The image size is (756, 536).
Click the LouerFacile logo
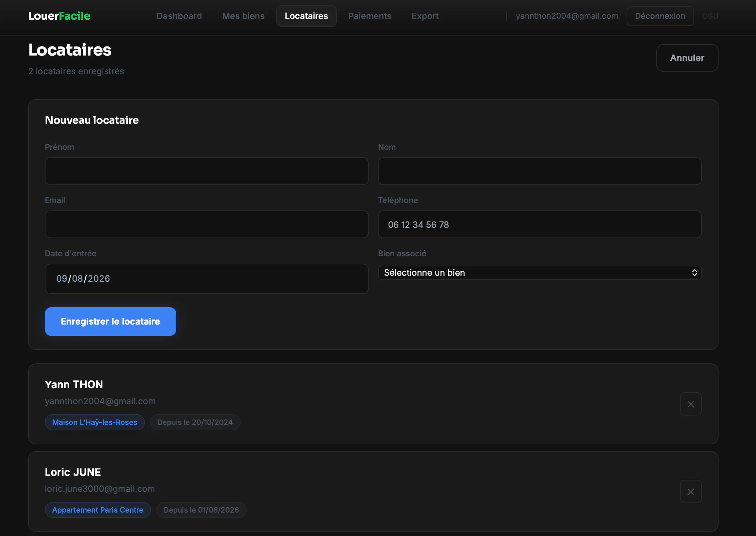coord(59,16)
